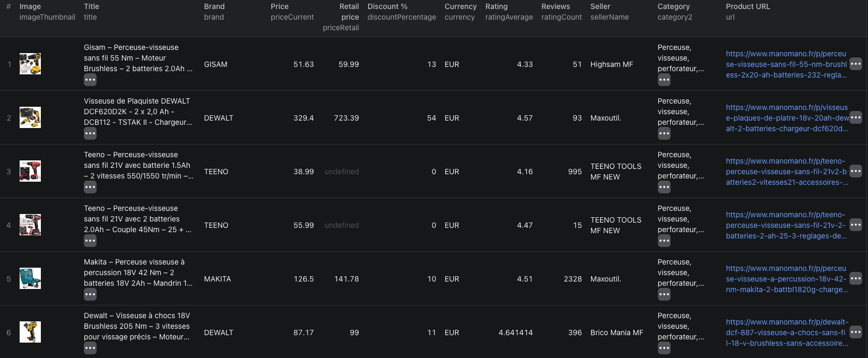This screenshot has width=868, height=358.
Task: Click the price cell 51.63
Action: [x=303, y=64]
